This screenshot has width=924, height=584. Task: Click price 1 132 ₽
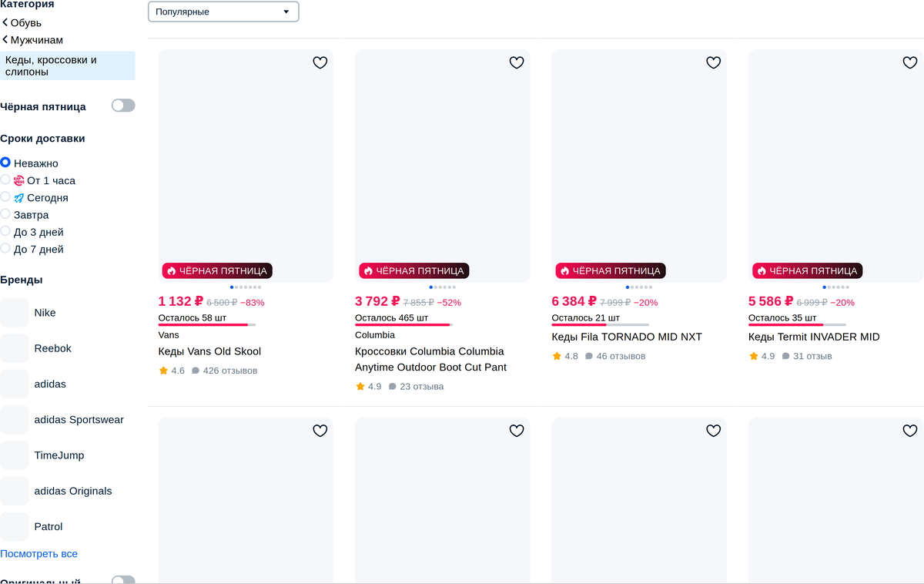click(181, 301)
